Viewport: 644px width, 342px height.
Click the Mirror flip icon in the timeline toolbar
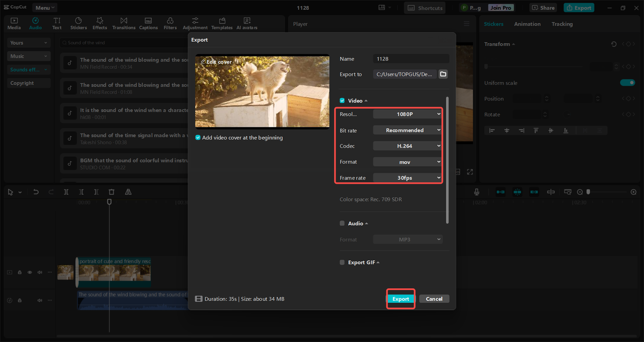[x=128, y=192]
